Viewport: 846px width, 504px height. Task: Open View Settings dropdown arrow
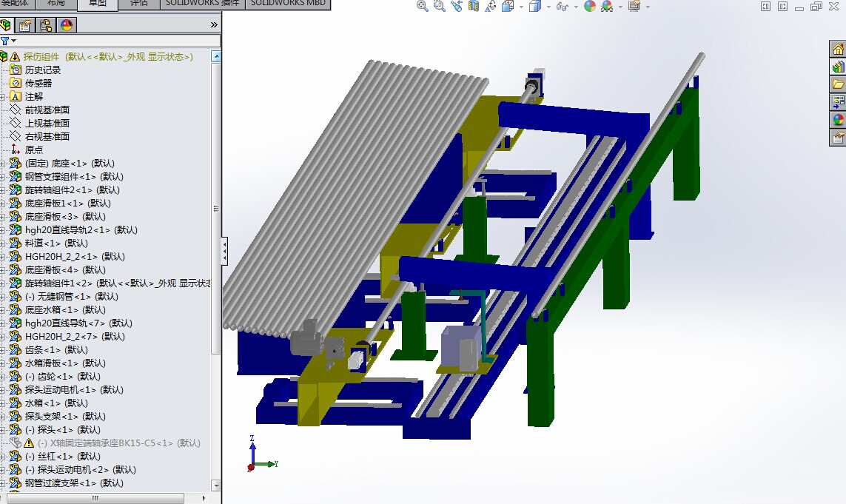click(648, 7)
